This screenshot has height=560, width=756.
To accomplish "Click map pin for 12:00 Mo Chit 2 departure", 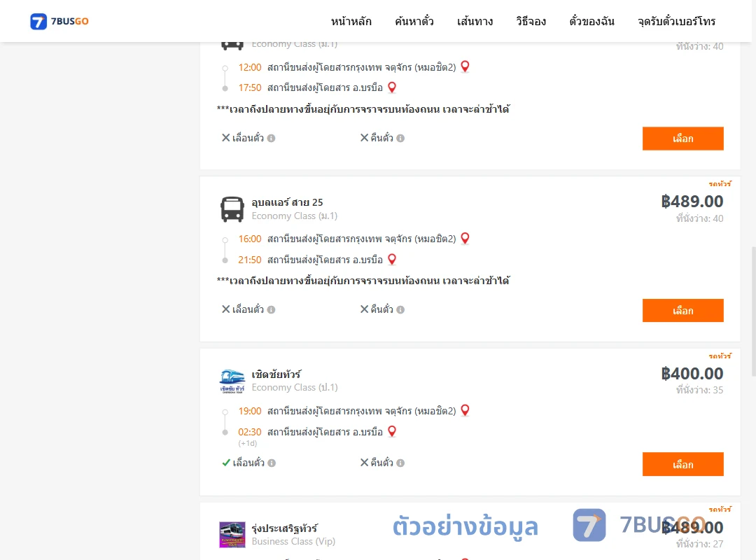I will [465, 66].
